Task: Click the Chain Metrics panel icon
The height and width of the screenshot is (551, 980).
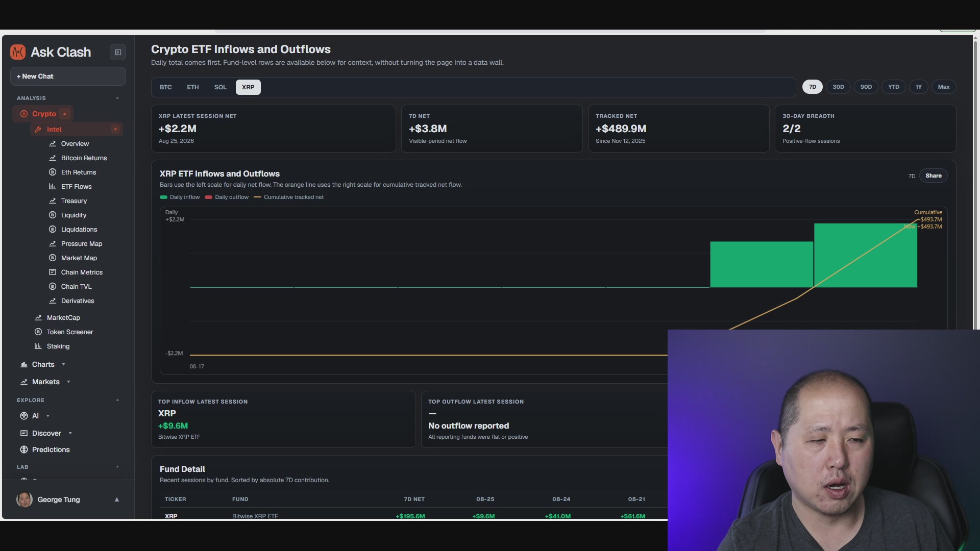Action: [53, 272]
